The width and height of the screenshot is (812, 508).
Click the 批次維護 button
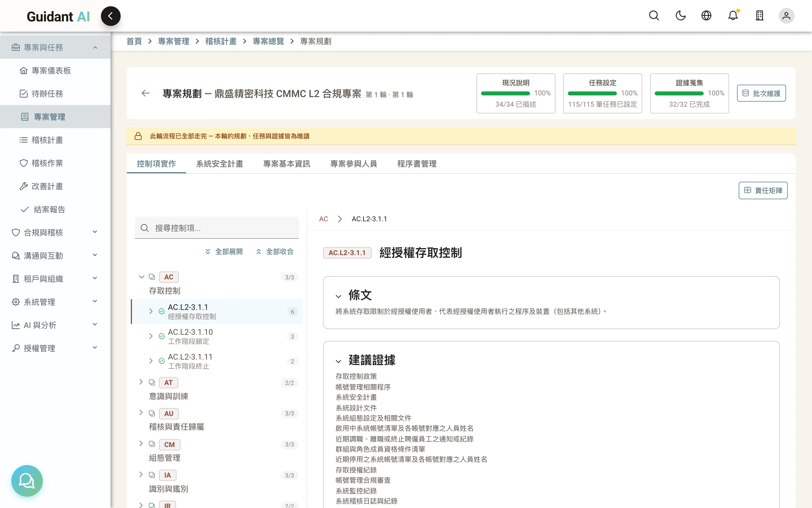coord(761,93)
